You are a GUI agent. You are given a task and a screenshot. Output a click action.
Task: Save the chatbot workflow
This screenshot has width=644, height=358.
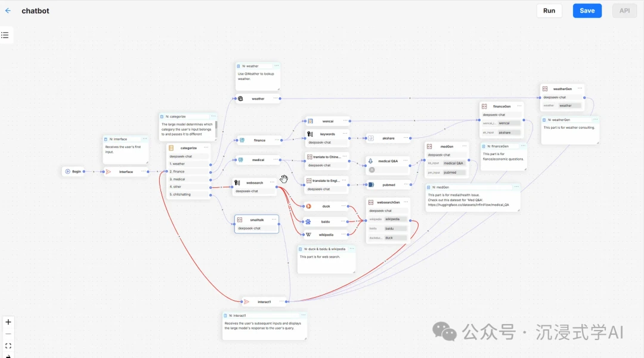point(587,10)
